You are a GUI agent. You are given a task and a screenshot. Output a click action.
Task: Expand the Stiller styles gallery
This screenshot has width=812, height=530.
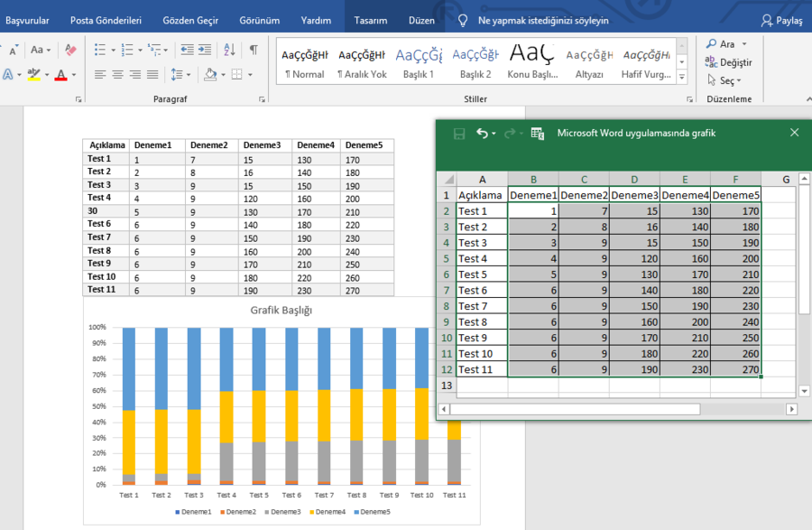click(682, 77)
